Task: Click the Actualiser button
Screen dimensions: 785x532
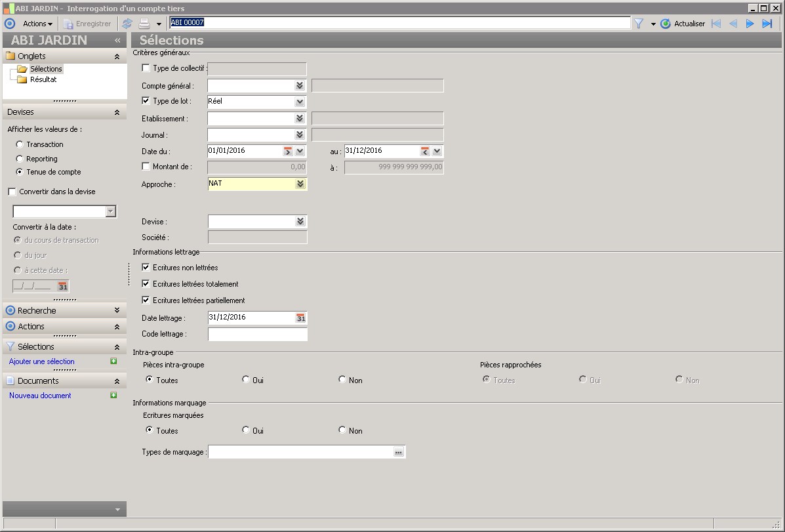Action: tap(683, 24)
